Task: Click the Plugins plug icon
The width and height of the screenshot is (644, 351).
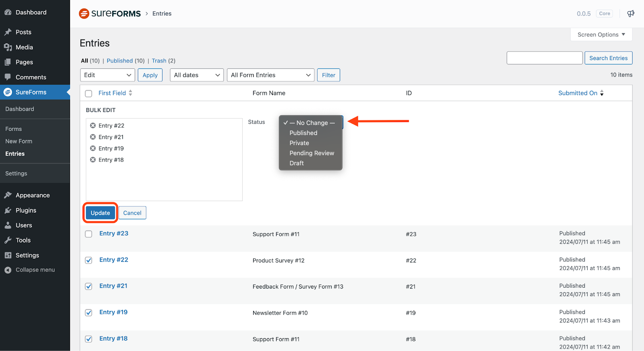Action: 8,210
